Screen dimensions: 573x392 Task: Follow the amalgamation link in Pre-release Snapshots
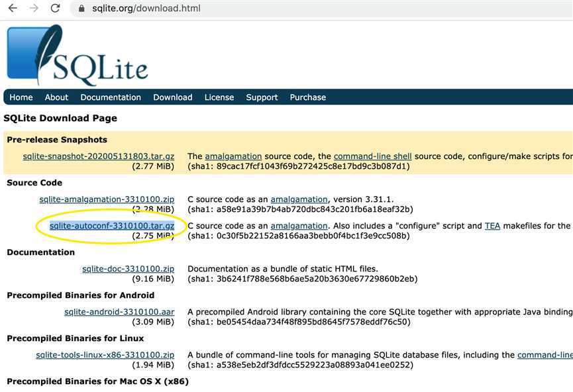pyautogui.click(x=233, y=156)
